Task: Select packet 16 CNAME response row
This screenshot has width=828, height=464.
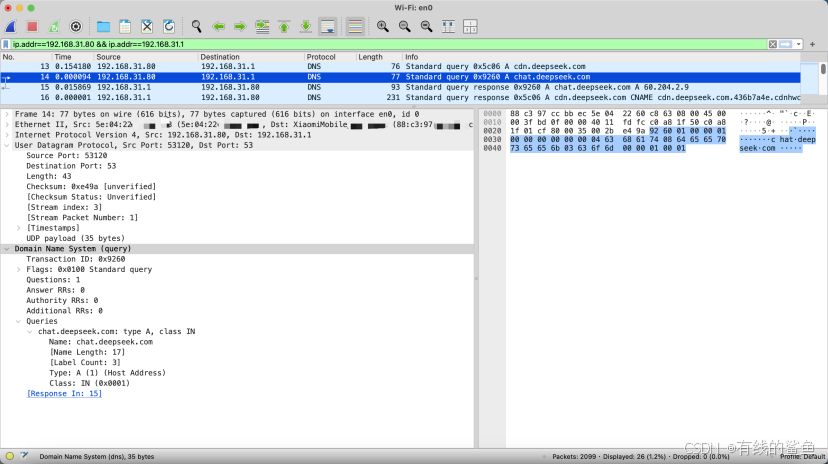Action: (x=400, y=98)
